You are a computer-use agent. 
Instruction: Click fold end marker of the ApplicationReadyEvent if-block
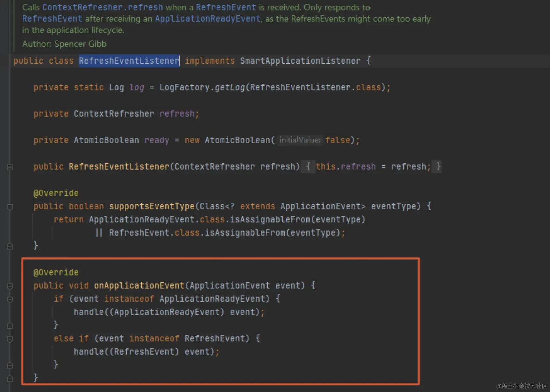pos(10,325)
